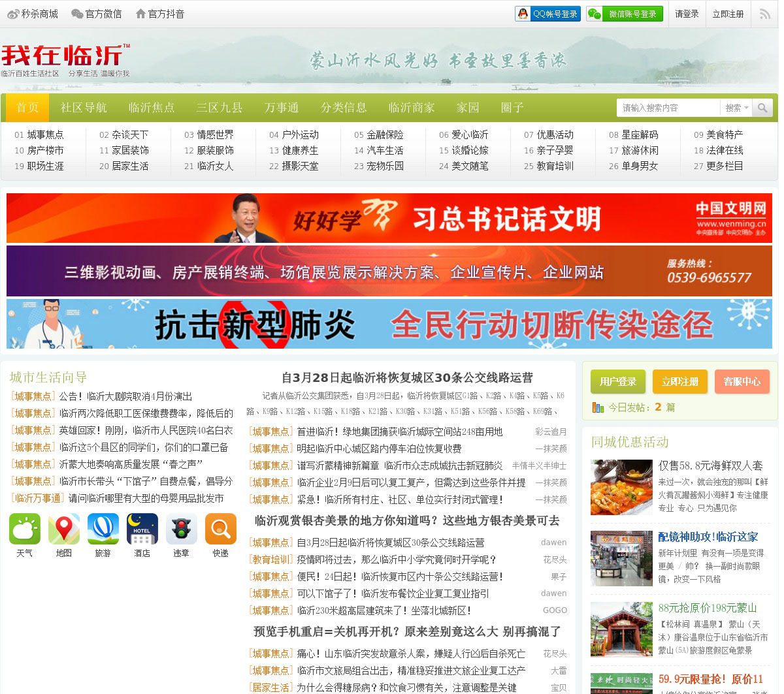This screenshot has width=784, height=694.
Task: Open the 搜索 type dropdown
Action: click(x=736, y=108)
